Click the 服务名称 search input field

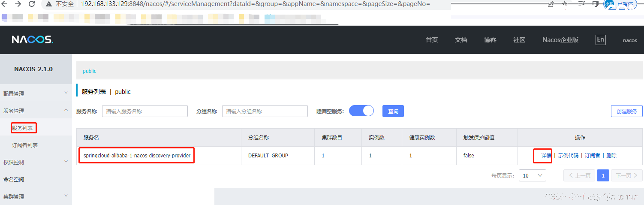[144, 111]
